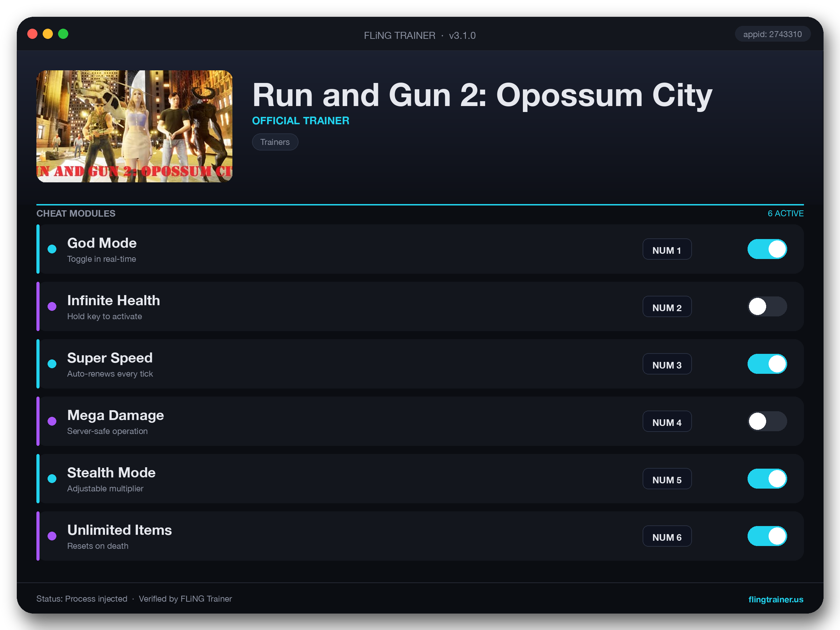Click the God Mode module name
The width and height of the screenshot is (840, 630).
coord(102,243)
